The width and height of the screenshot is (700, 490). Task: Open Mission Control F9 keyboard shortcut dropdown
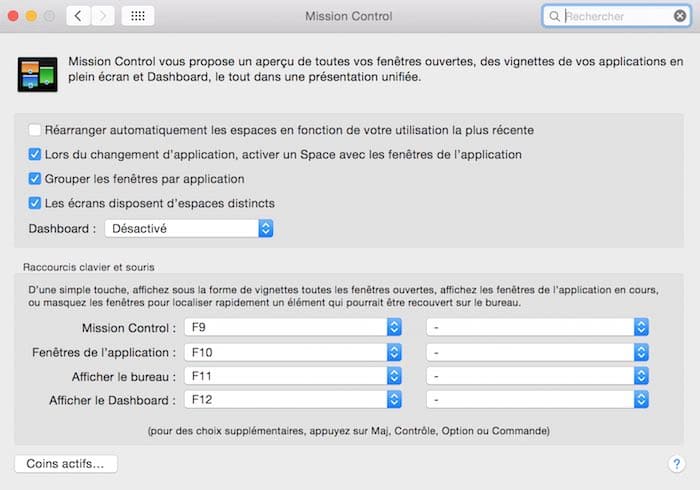pyautogui.click(x=293, y=327)
